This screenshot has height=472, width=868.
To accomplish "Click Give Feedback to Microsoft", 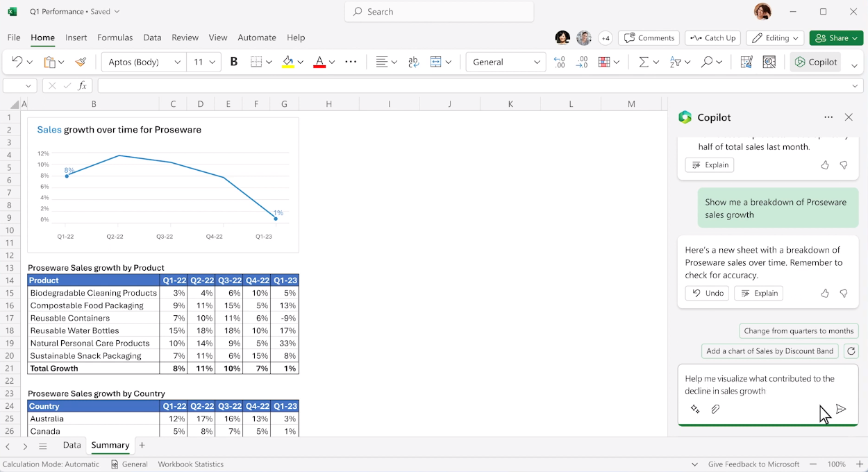I will tap(754, 464).
